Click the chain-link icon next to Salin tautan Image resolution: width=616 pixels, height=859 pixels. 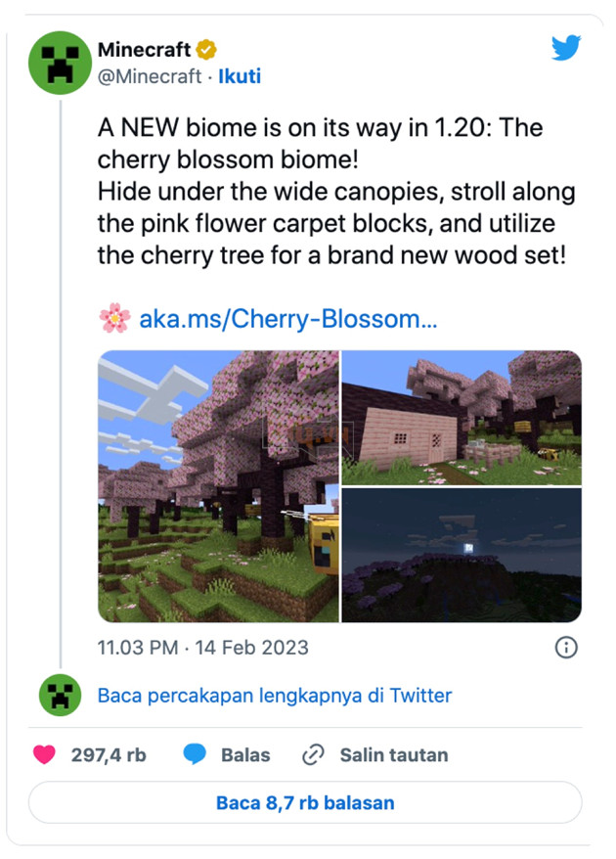(313, 754)
